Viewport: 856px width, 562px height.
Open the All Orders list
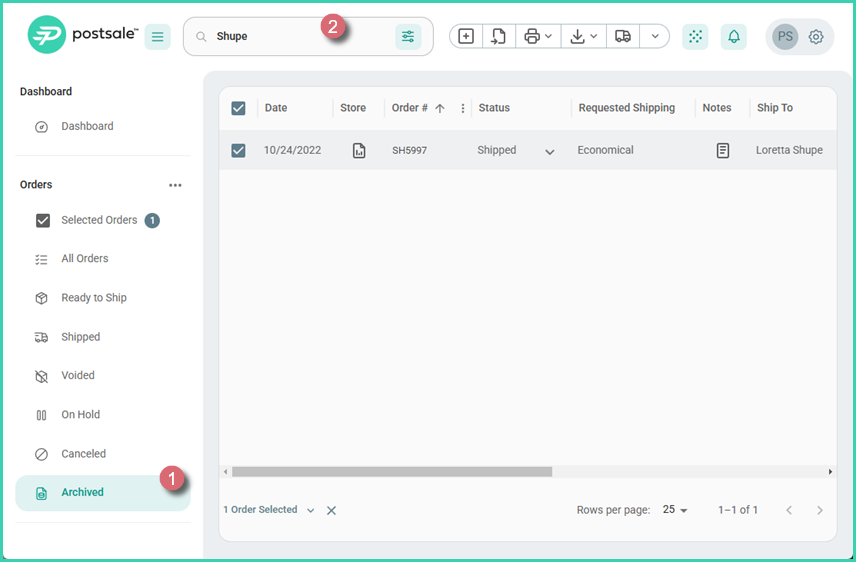tap(84, 259)
